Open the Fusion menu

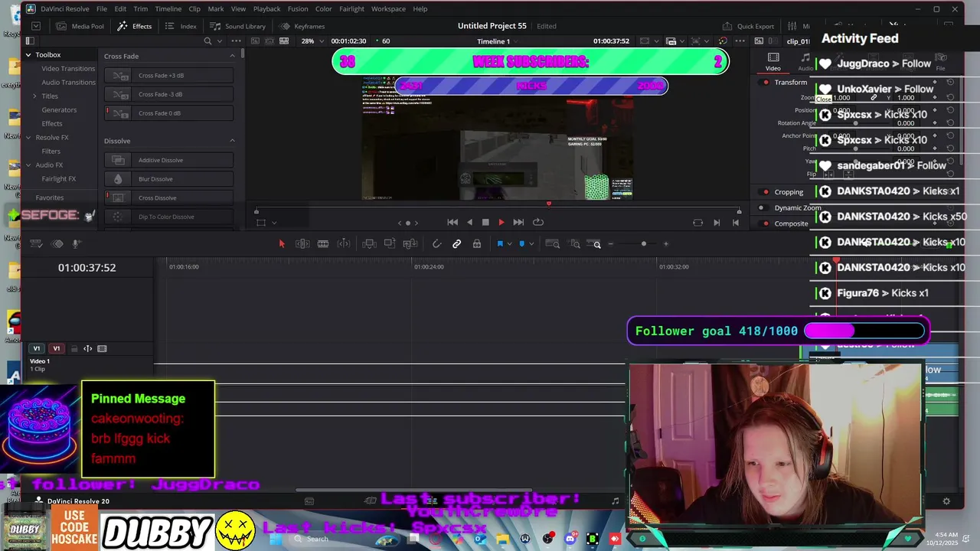pos(298,8)
